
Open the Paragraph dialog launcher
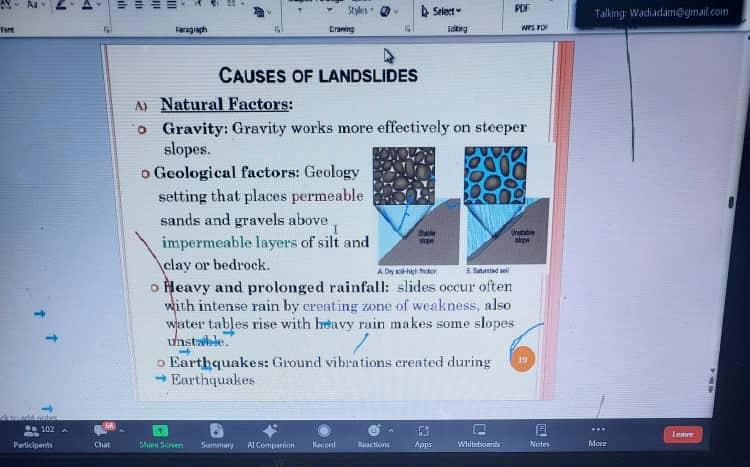tap(279, 30)
